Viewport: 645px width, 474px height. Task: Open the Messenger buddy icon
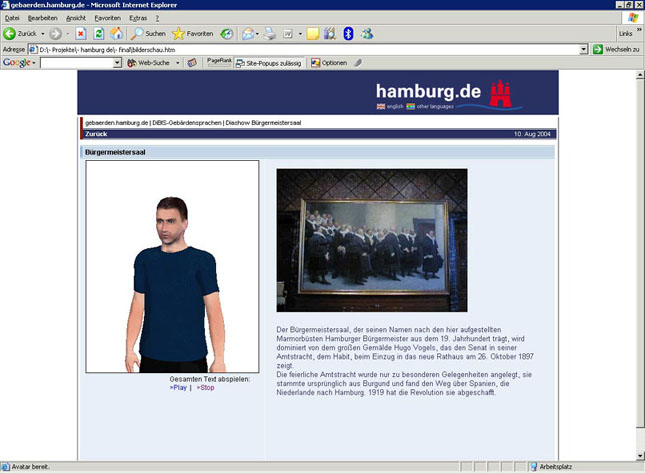[367, 34]
